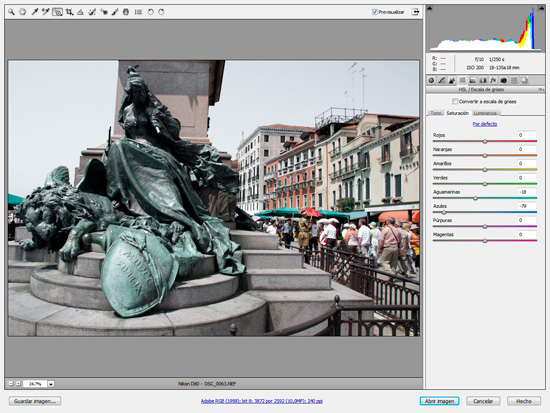Select the White Balance eyedropper tool
The width and height of the screenshot is (550, 413).
(x=34, y=12)
